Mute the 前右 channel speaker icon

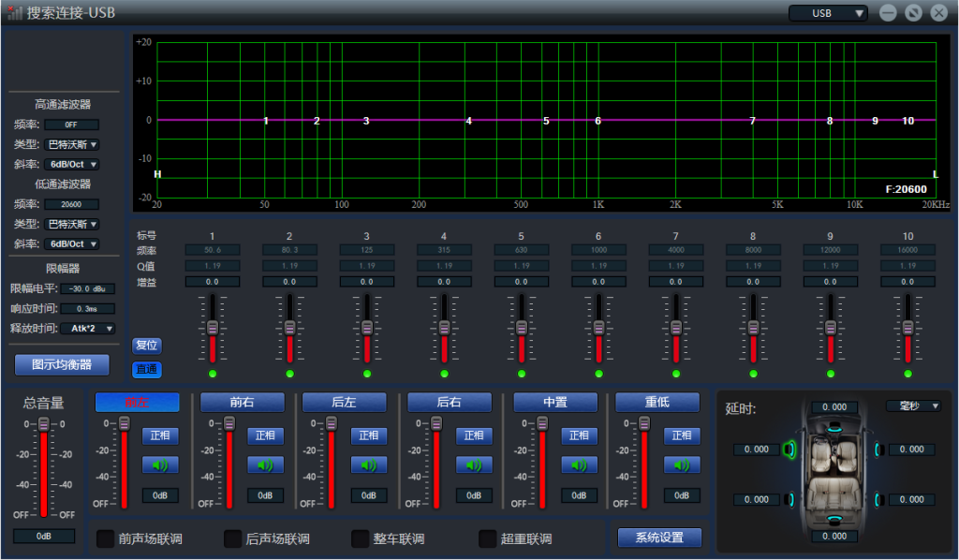265,465
